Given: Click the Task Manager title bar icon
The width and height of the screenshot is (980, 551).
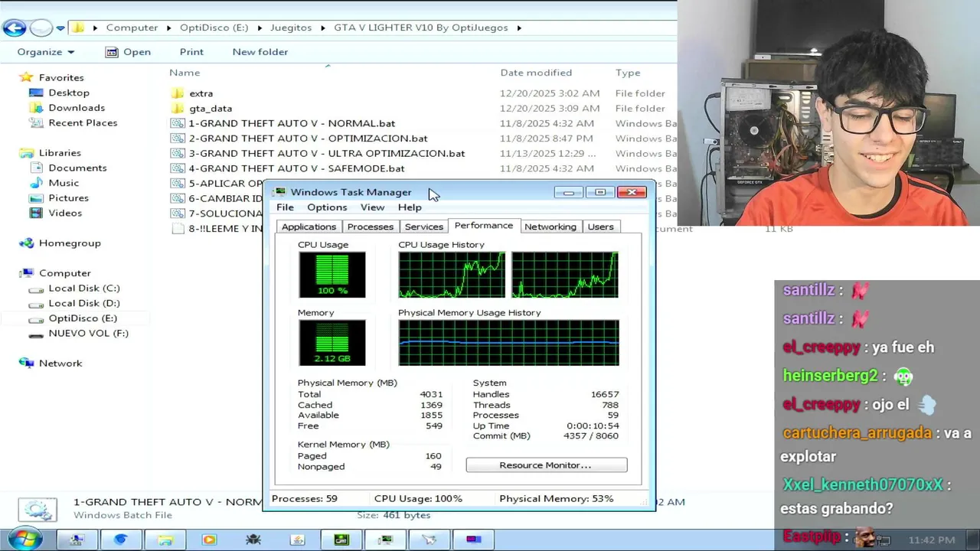Looking at the screenshot, I should click(x=279, y=192).
